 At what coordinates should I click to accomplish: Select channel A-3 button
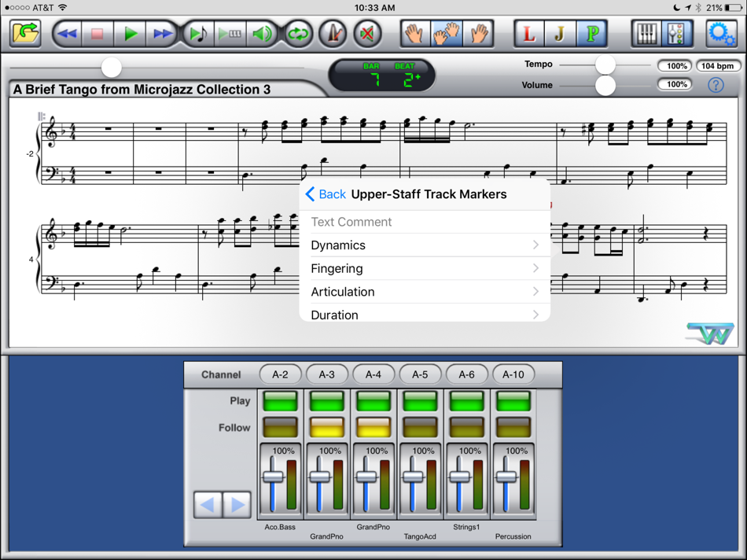tap(327, 374)
